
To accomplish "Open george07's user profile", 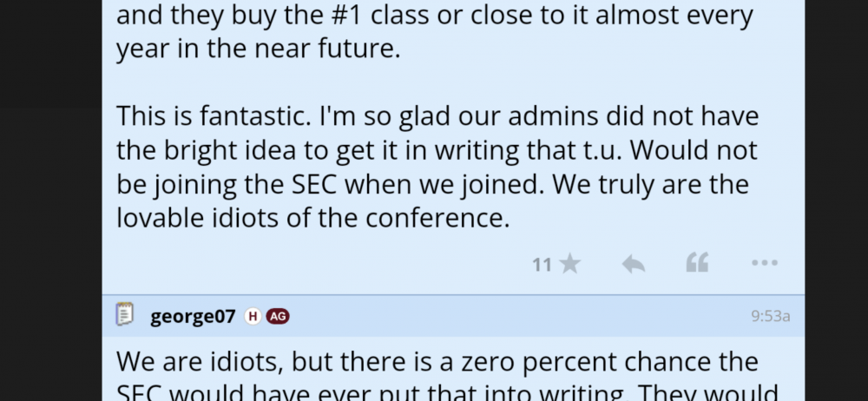I will pos(192,317).
